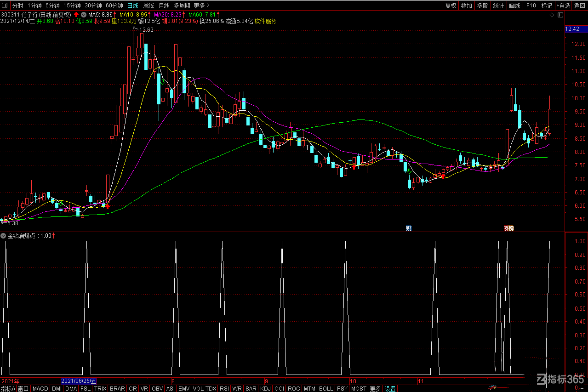Switch sub-indicator to RSI
Image resolution: width=588 pixels, height=392 pixels.
tap(224, 388)
